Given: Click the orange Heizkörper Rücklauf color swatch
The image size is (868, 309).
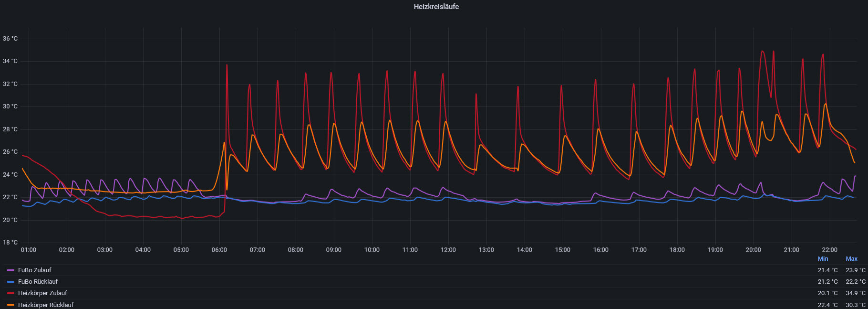Looking at the screenshot, I should pyautogui.click(x=10, y=305).
